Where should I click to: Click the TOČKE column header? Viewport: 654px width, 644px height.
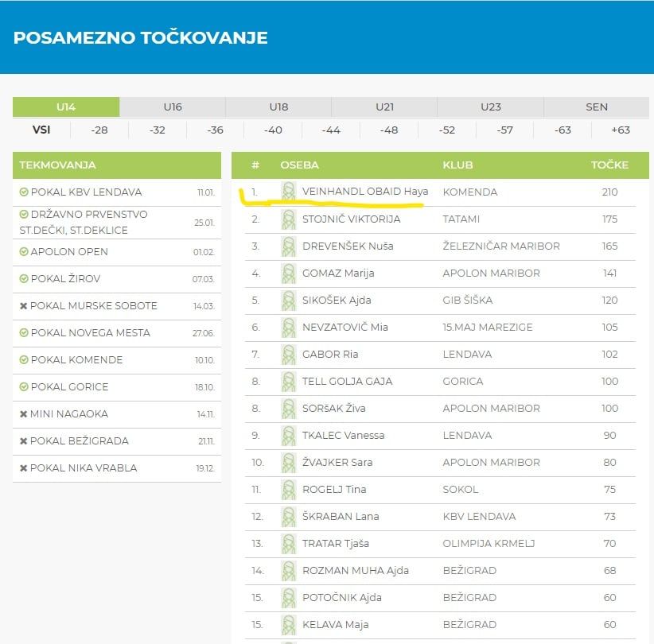609,165
